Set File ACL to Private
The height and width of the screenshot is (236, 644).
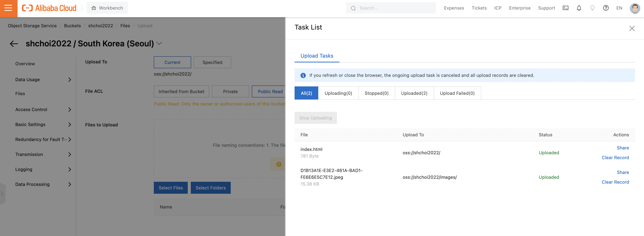pos(230,91)
